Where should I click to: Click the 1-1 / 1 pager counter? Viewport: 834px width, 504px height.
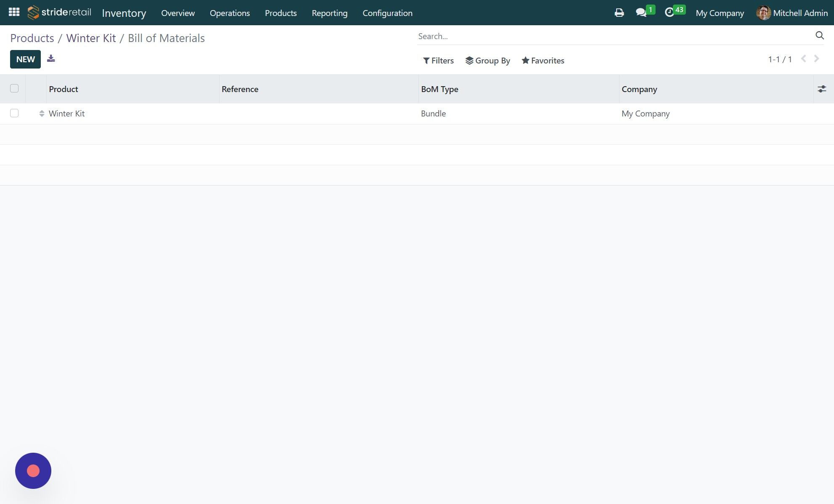point(780,59)
